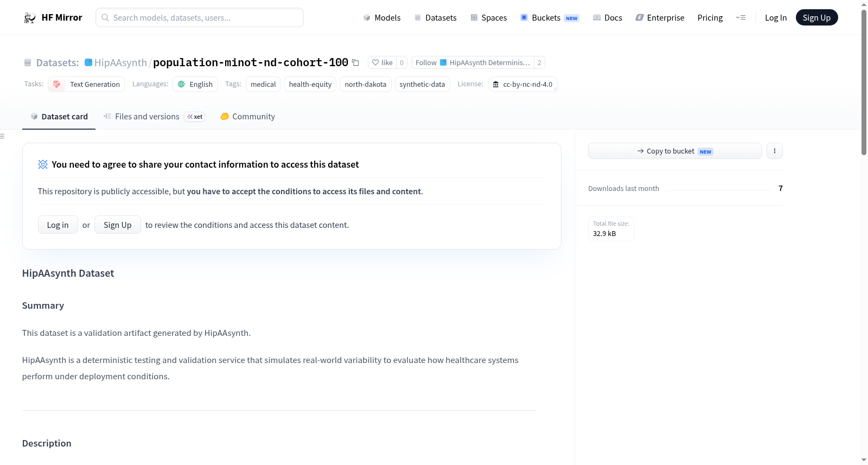Click the Text Generation task tag

(x=86, y=84)
